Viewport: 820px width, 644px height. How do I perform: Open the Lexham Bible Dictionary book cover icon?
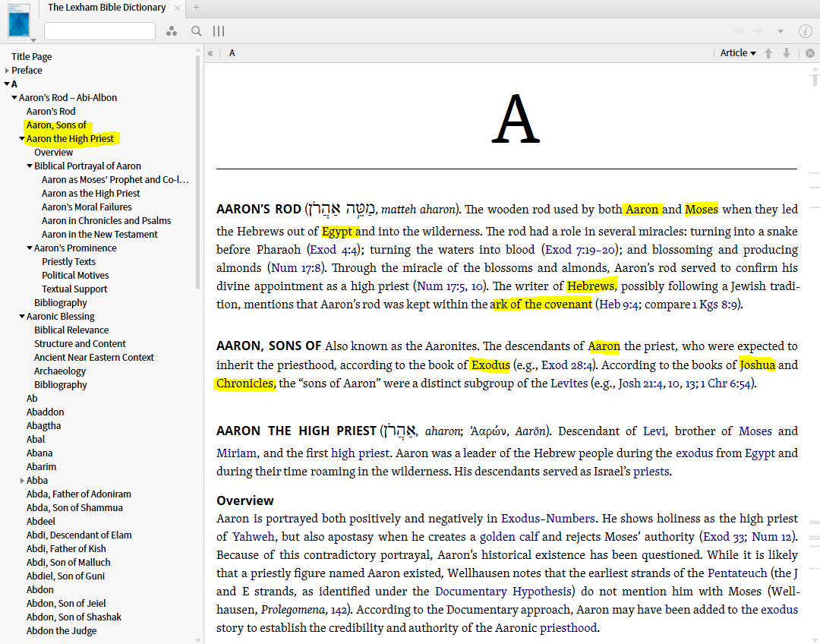19,21
